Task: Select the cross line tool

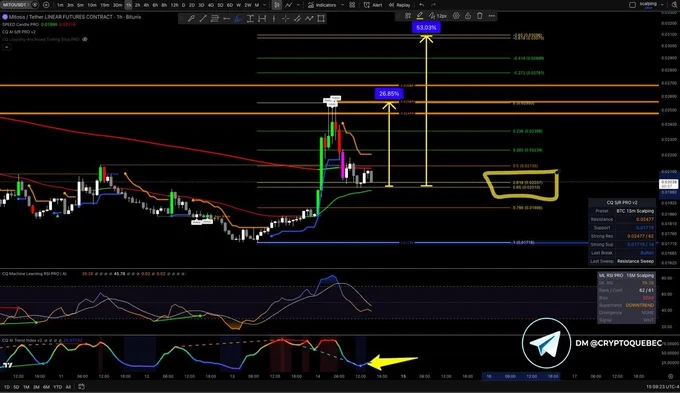Action: [x=285, y=19]
